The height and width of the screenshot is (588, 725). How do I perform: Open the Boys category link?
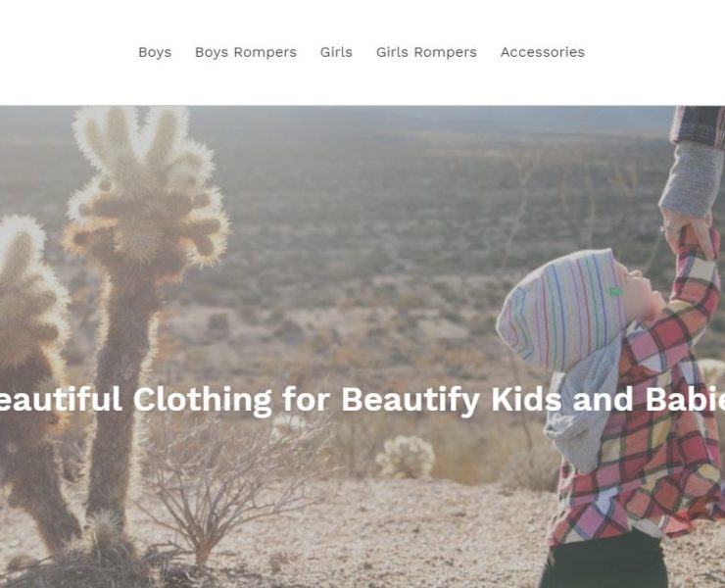click(x=155, y=52)
